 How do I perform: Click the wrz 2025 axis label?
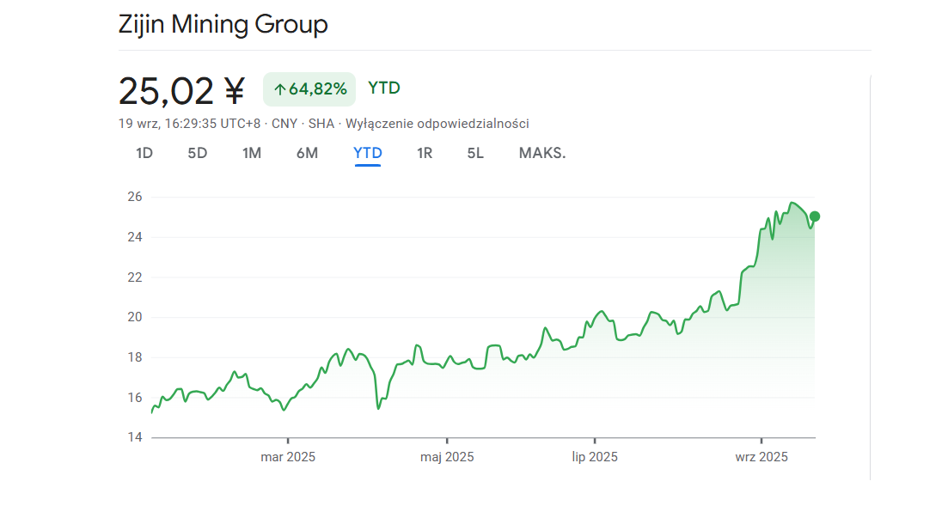(761, 457)
